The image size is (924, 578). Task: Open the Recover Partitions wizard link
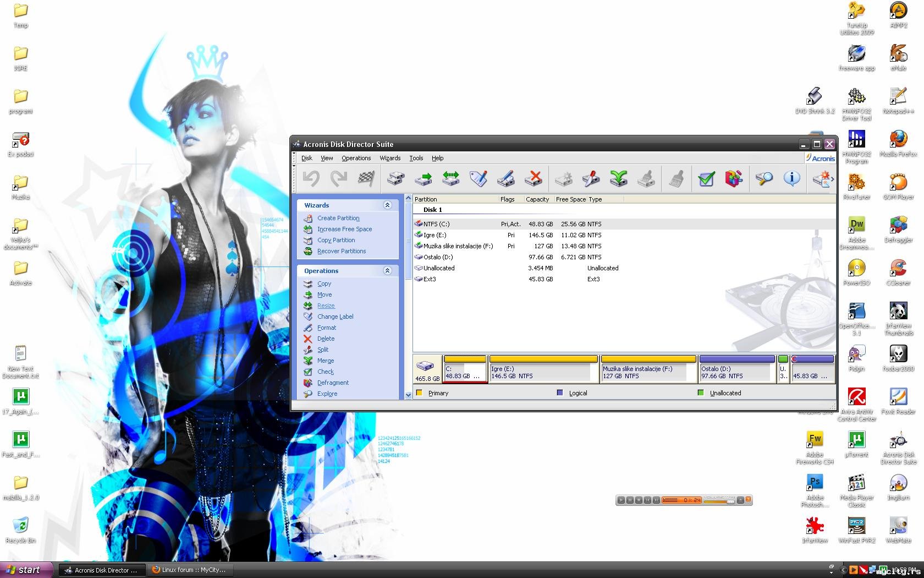(x=342, y=251)
